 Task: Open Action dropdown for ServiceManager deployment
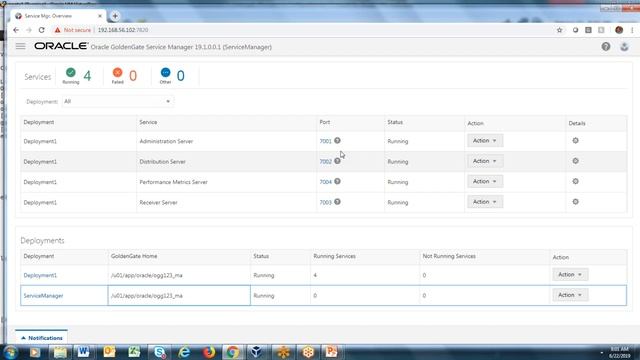click(x=570, y=295)
